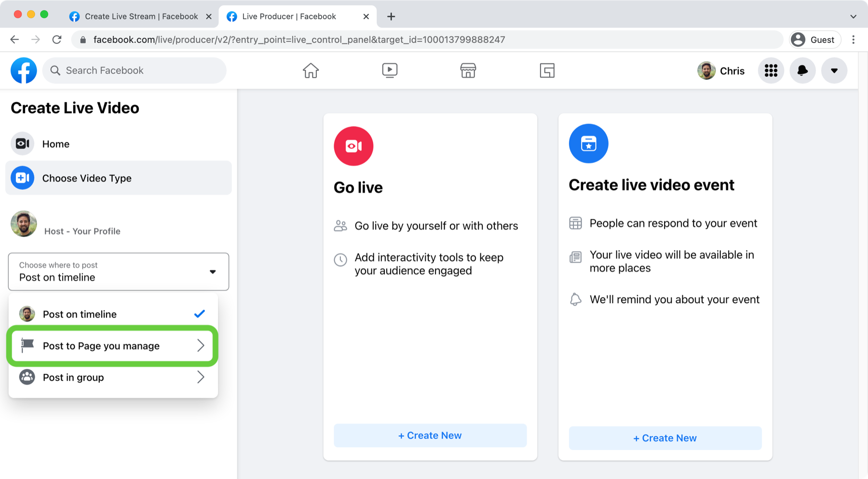
Task: Click the red Go live camera icon
Action: 353,146
